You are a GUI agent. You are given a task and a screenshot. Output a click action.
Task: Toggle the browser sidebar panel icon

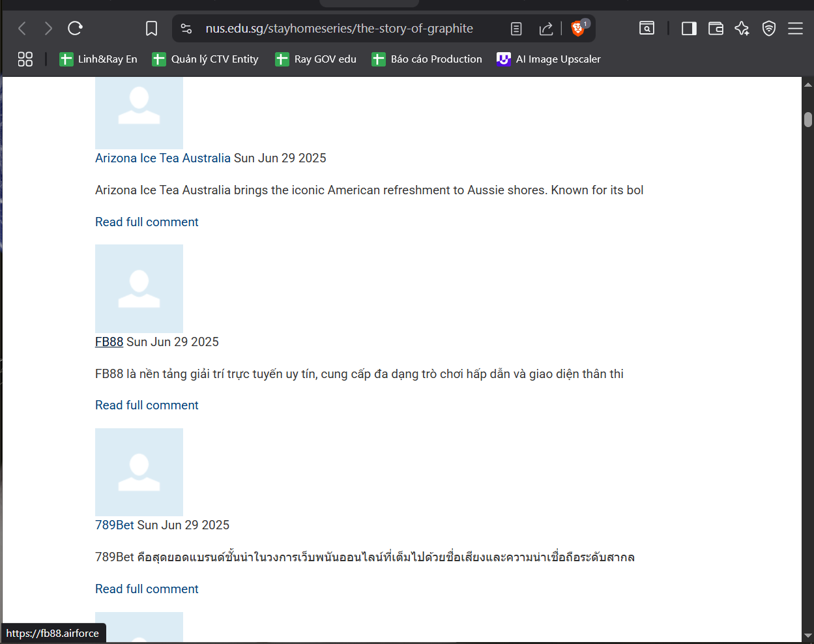point(689,28)
